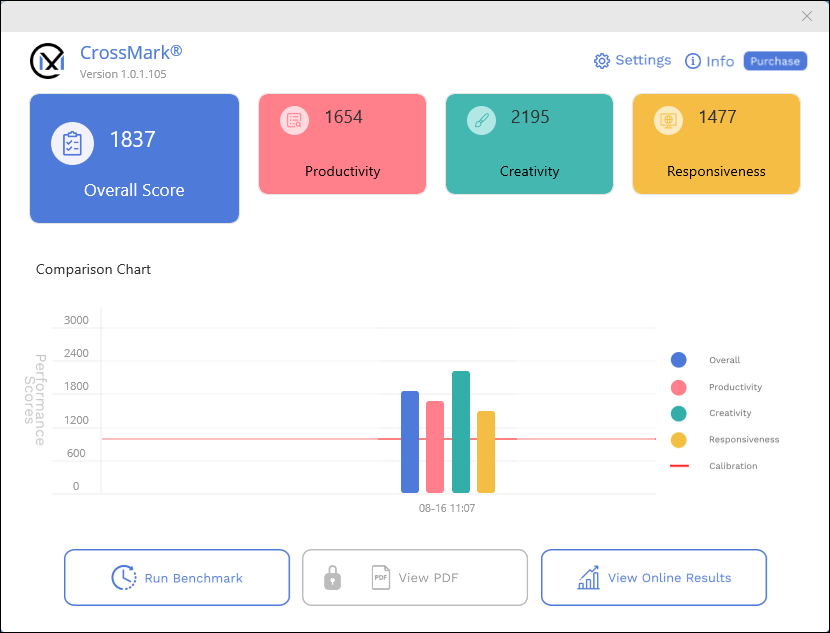
Task: Click the teal Creativity legend dot
Action: [679, 413]
